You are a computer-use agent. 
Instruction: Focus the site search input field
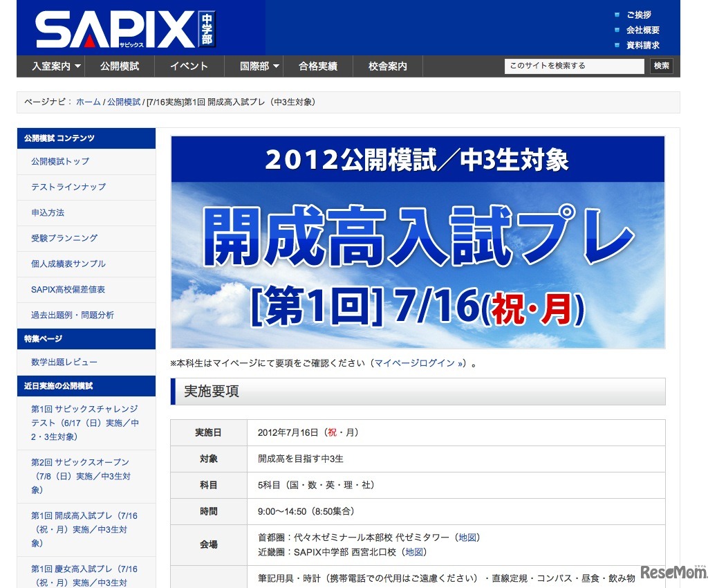[x=574, y=66]
